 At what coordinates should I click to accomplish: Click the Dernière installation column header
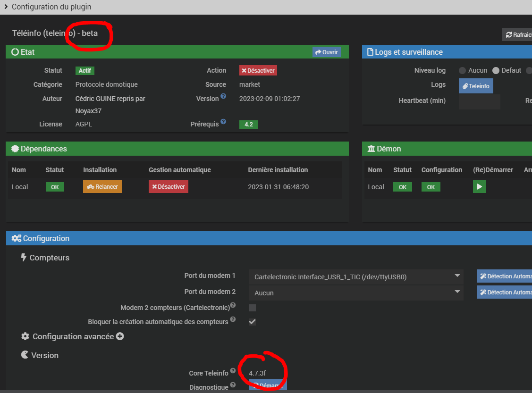pos(278,170)
